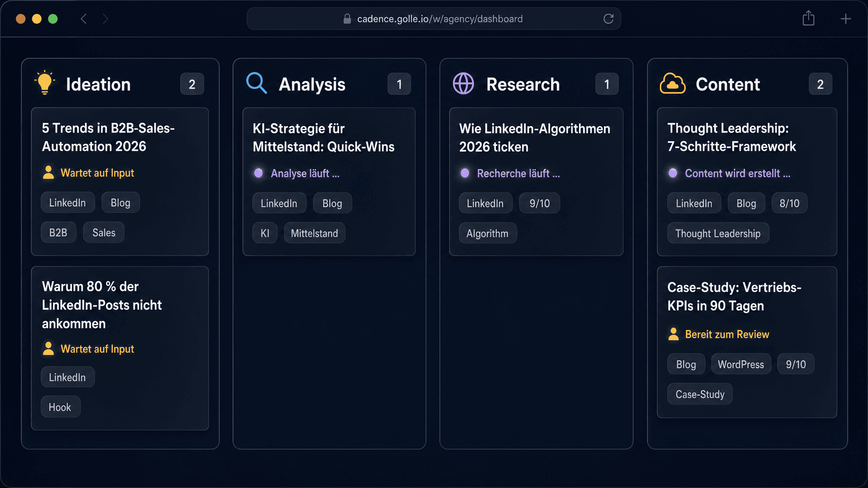Image resolution: width=868 pixels, height=488 pixels.
Task: Click the cadence.golle.io address bar
Action: click(439, 19)
